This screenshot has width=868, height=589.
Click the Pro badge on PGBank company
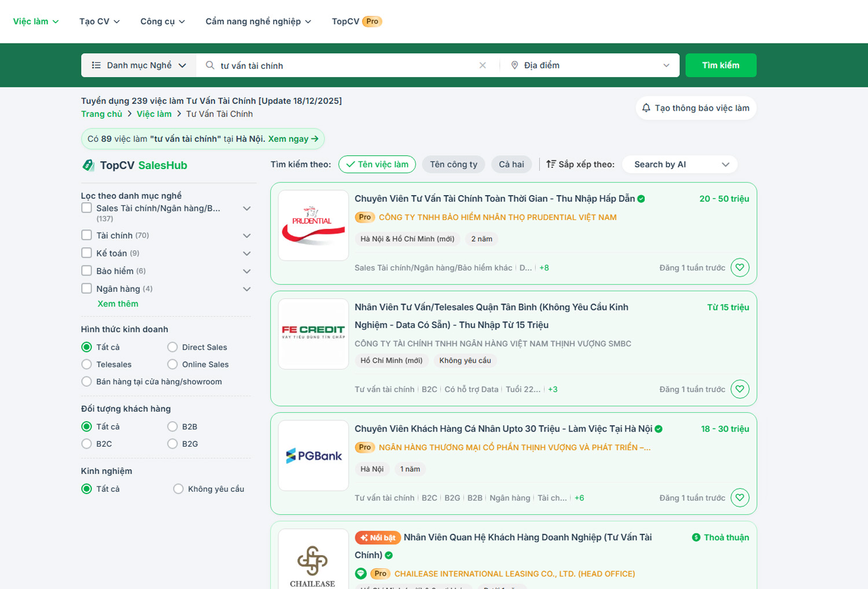tap(365, 447)
